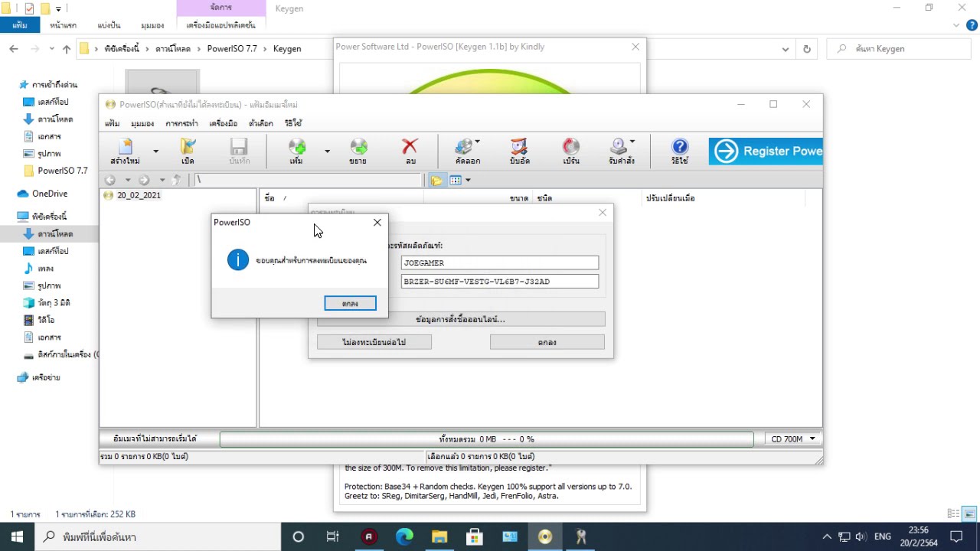Image resolution: width=980 pixels, height=551 pixels.
Task: Close the Keygen window by Kindly
Action: pyautogui.click(x=635, y=47)
